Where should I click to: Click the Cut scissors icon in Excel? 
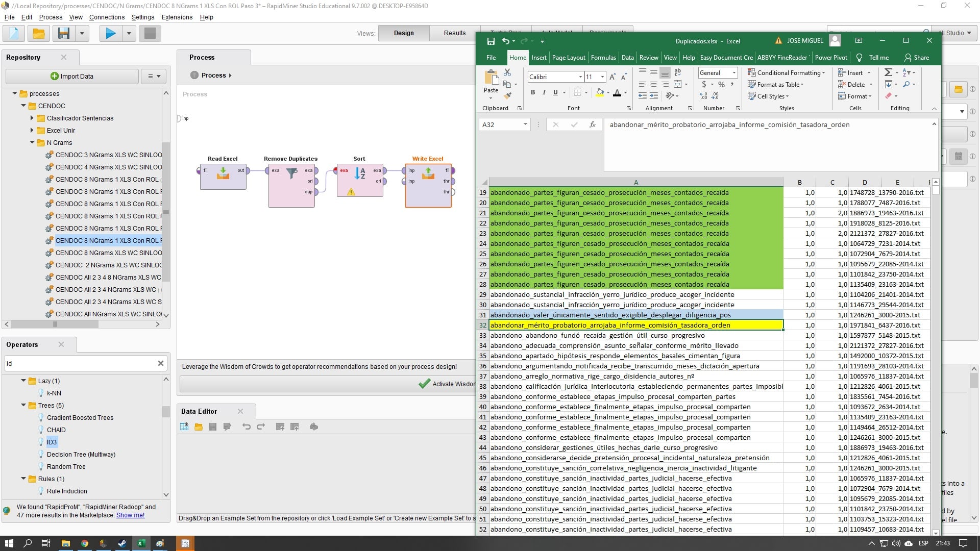pos(507,73)
